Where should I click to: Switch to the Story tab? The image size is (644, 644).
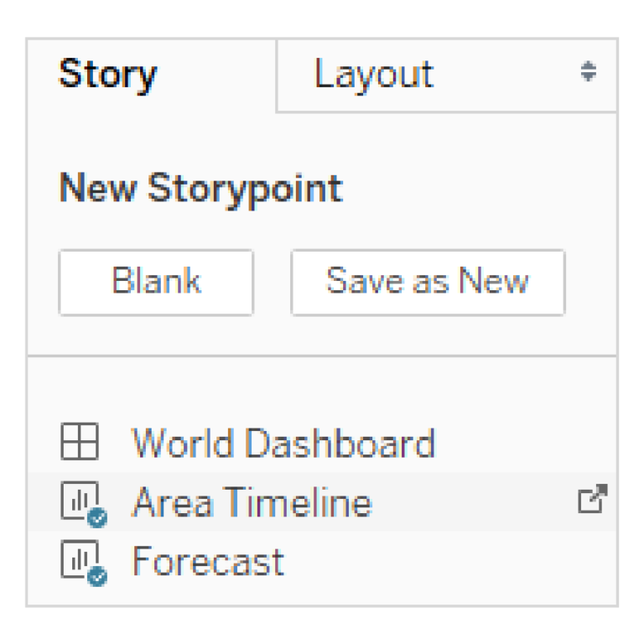tap(107, 75)
